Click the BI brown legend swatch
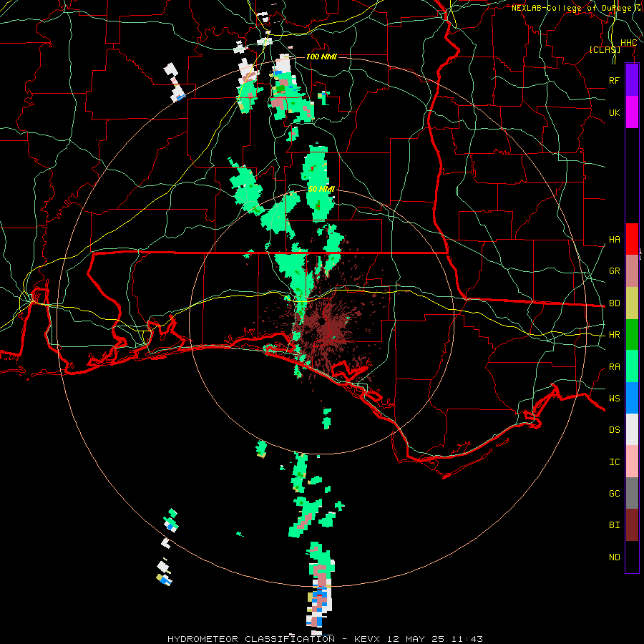Viewport: 644px width, 644px height. (x=632, y=525)
